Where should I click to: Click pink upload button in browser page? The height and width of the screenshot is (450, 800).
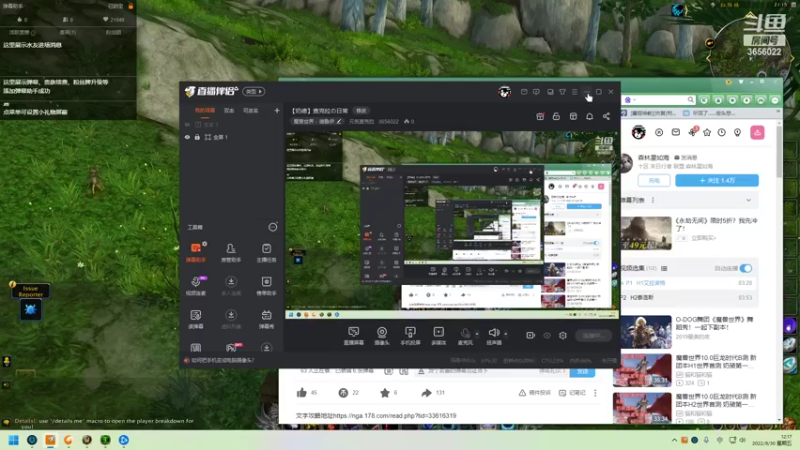click(x=757, y=132)
